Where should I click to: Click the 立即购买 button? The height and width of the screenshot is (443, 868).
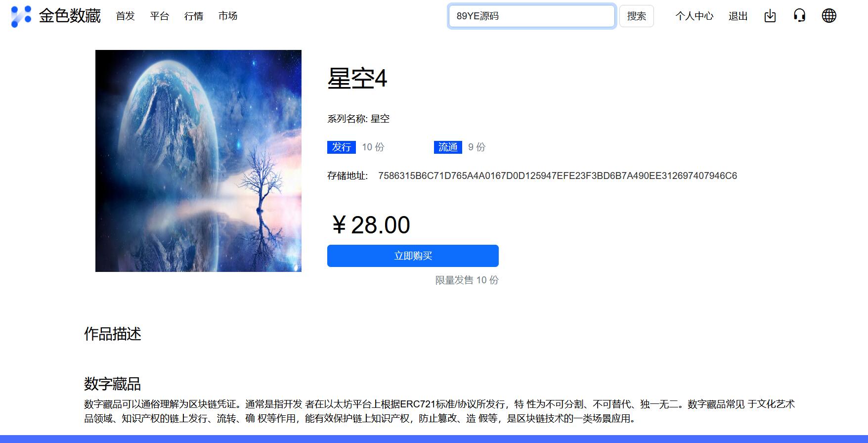tap(413, 256)
